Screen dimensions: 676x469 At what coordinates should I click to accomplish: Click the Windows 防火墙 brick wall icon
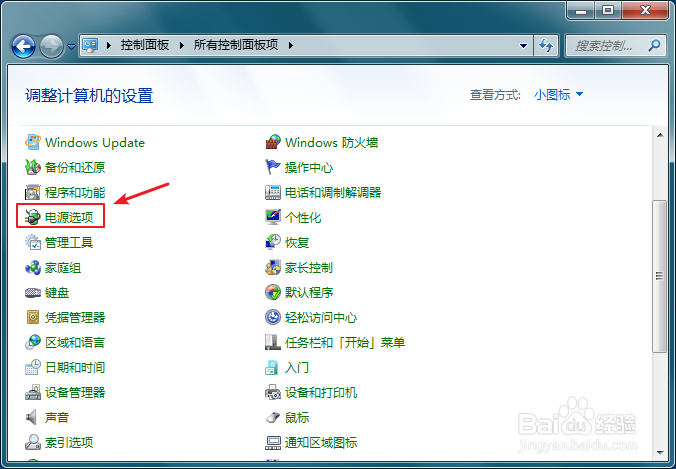pyautogui.click(x=273, y=142)
